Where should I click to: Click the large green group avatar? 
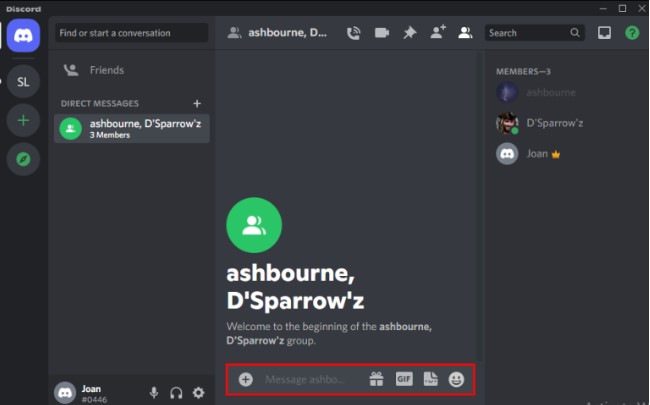click(254, 225)
